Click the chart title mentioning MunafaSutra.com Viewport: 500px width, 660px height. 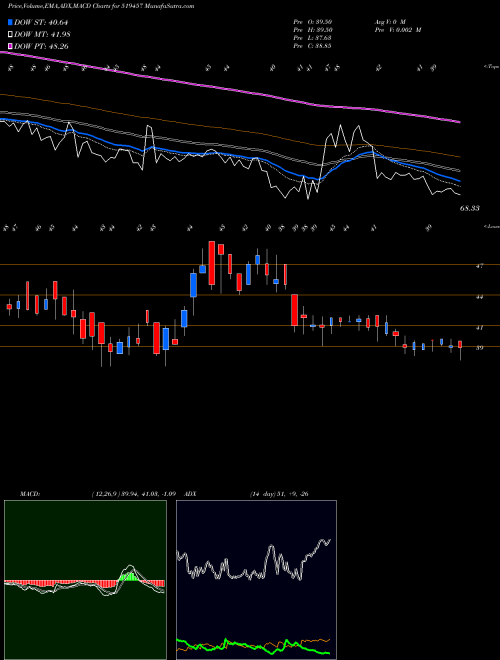pos(101,6)
